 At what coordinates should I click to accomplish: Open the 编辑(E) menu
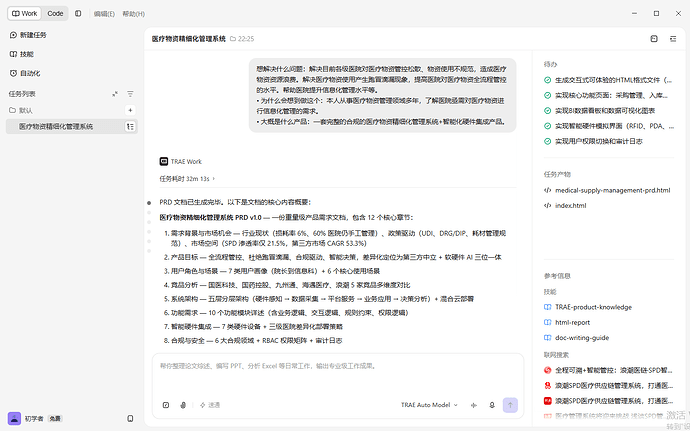click(x=104, y=14)
